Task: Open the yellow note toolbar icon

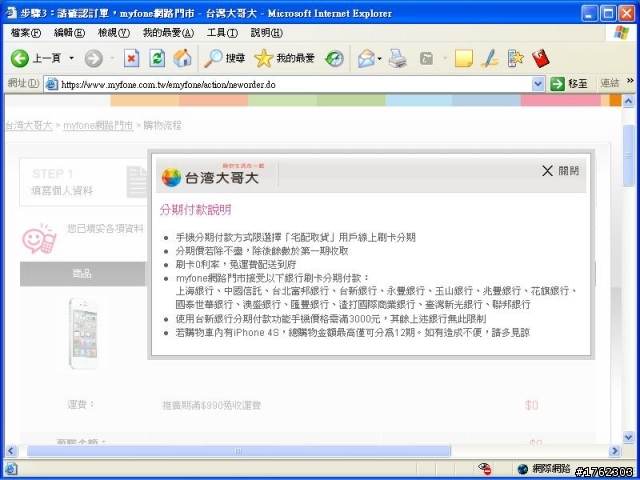Action: coord(464,59)
